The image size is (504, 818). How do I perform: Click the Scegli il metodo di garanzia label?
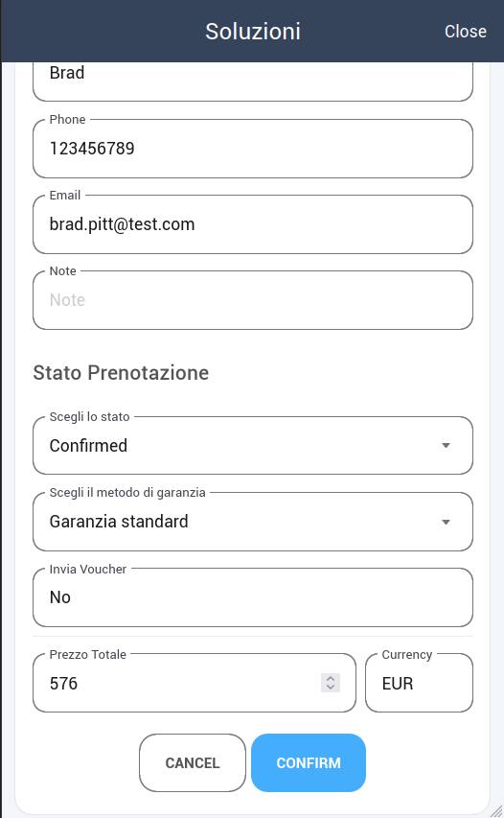point(127,493)
